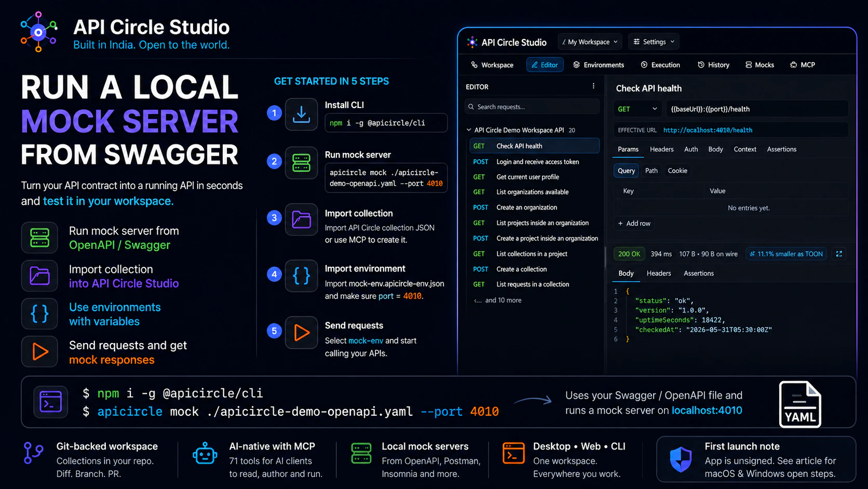Screen dimensions: 868x489
Task: Select the response Headers tab
Action: click(x=659, y=273)
